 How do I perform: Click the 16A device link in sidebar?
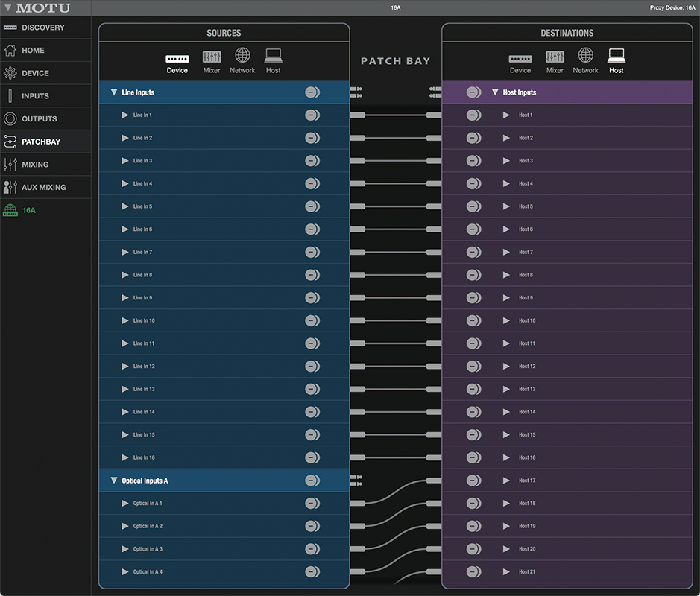click(x=29, y=210)
